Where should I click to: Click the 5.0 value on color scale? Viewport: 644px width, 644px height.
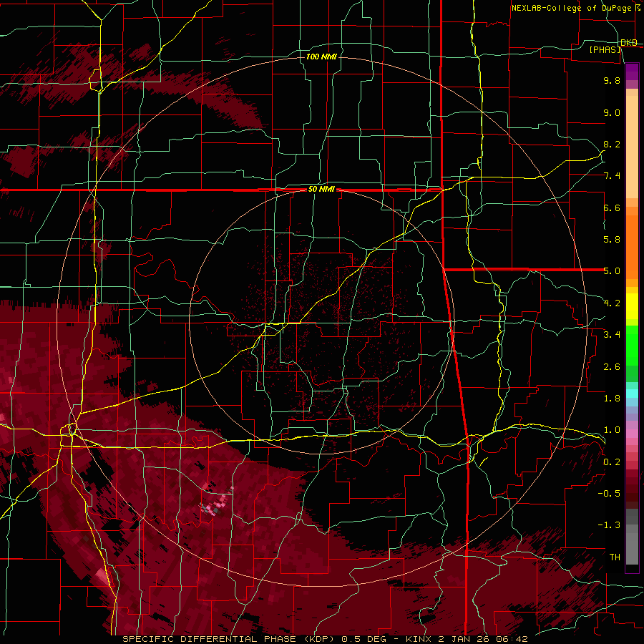click(x=612, y=271)
